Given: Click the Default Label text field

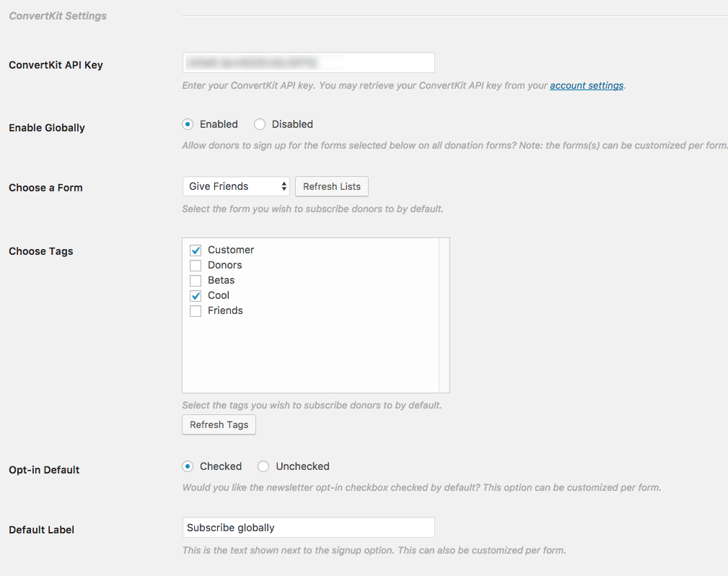Looking at the screenshot, I should coord(308,528).
